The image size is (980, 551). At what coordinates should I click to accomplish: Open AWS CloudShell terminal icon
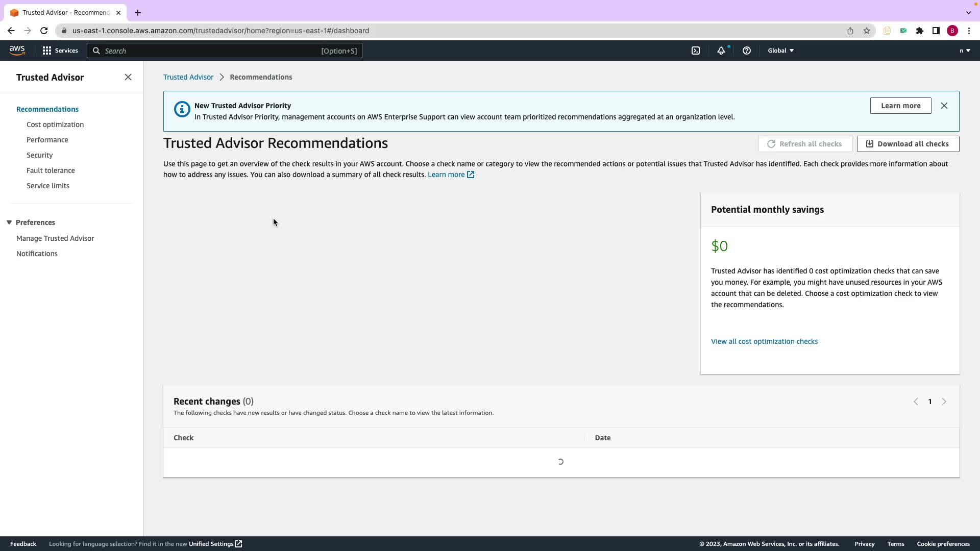pos(696,51)
